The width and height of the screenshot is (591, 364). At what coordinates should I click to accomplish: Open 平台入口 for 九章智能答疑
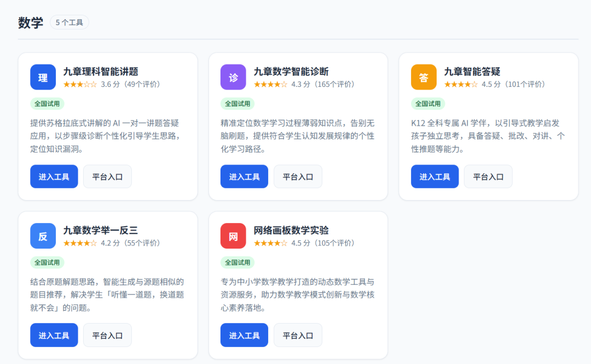click(488, 177)
